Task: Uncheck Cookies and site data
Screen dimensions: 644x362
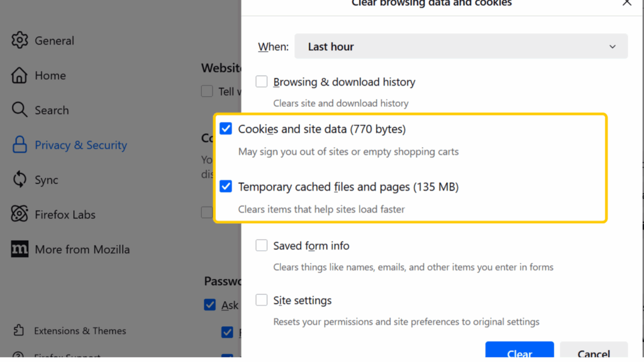Action: pos(226,128)
